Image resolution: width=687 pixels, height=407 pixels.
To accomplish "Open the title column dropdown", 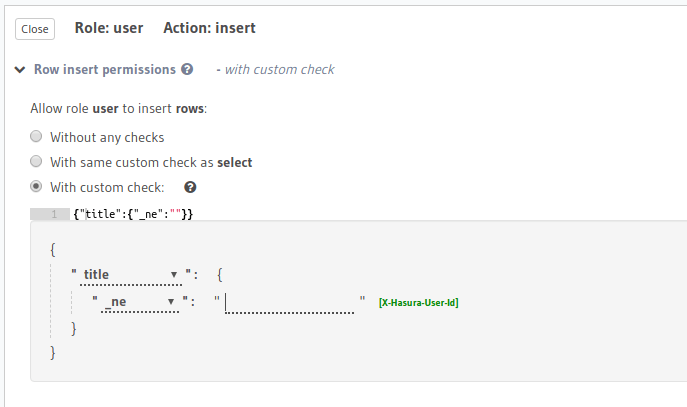I will pyautogui.click(x=128, y=275).
